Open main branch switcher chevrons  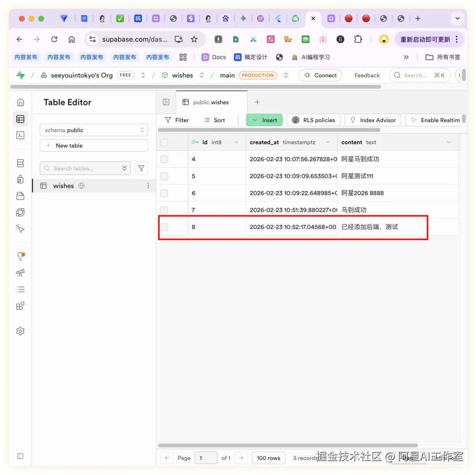pos(286,75)
